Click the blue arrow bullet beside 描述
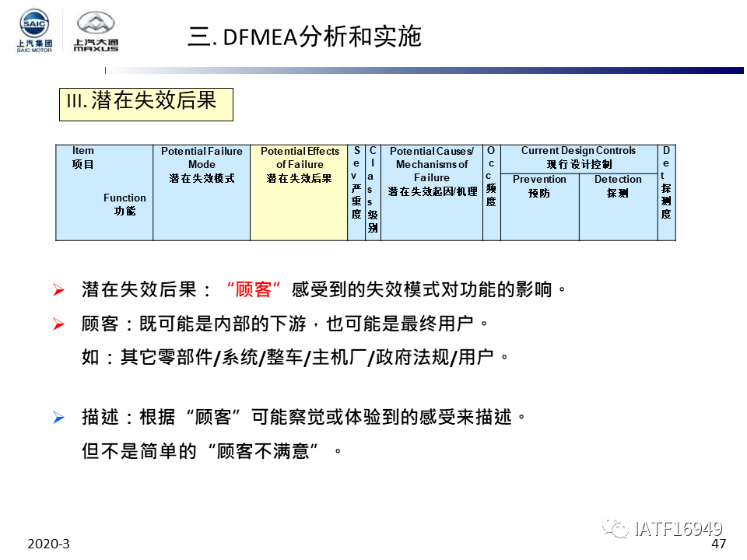The width and height of the screenshot is (747, 560). 58,418
